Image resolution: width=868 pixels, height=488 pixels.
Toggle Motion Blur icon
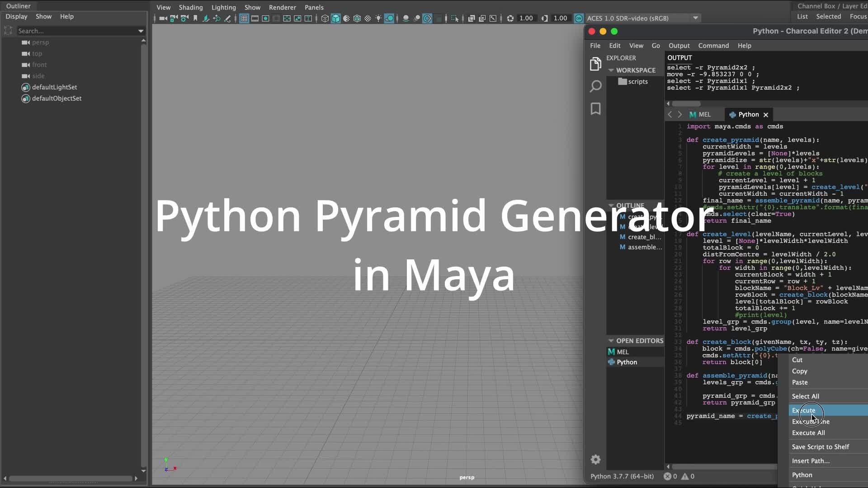417,19
